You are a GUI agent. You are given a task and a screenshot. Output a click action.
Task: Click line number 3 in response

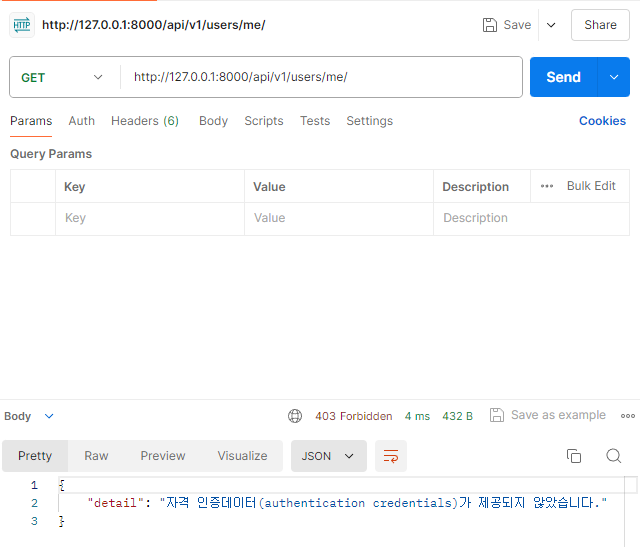point(34,521)
